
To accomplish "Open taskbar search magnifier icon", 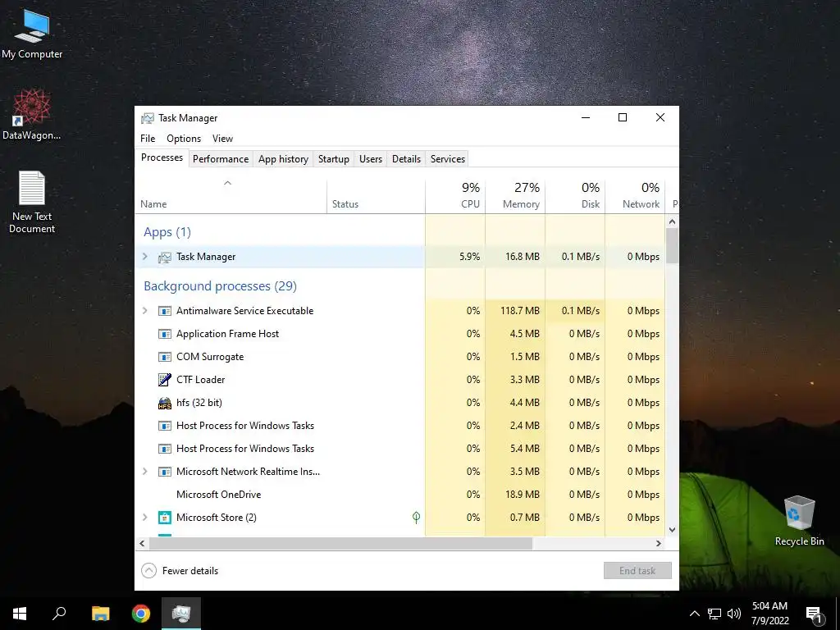I will point(59,614).
